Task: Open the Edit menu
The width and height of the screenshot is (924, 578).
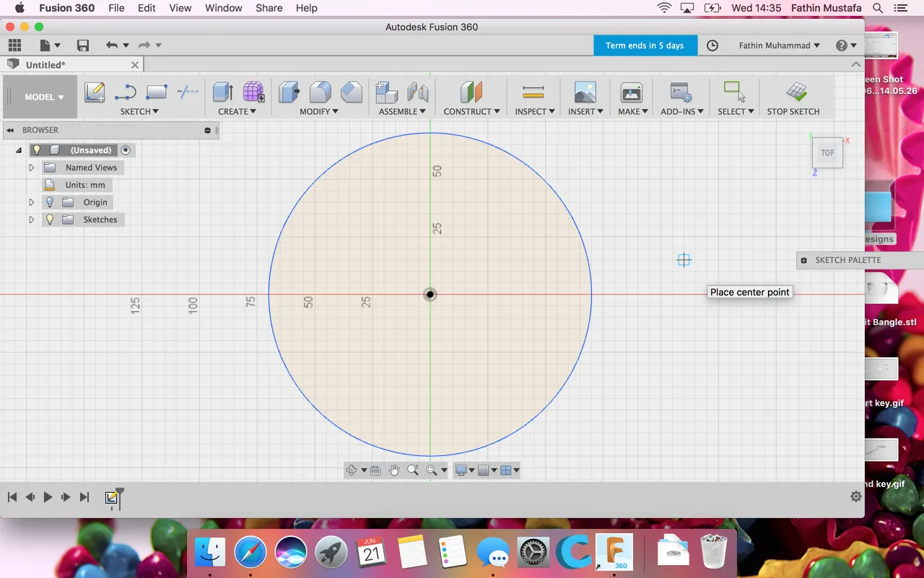Action: 147,8
